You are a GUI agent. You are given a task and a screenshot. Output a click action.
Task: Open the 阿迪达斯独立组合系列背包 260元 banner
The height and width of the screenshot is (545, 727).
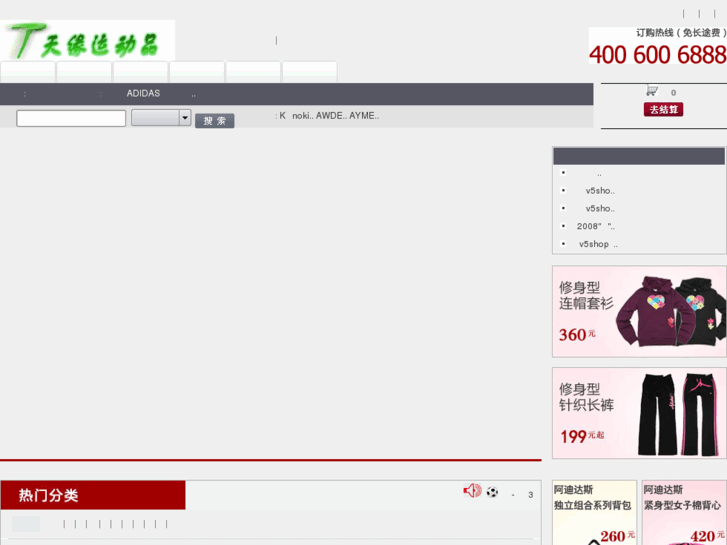tap(594, 513)
